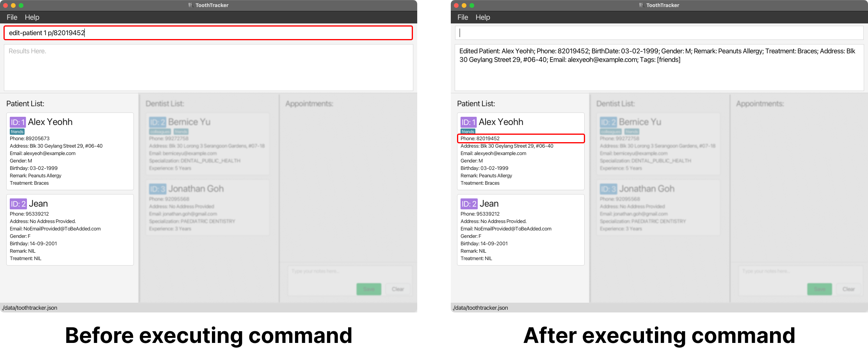Click 'Birthday: 14-09-2001' in right window

484,243
